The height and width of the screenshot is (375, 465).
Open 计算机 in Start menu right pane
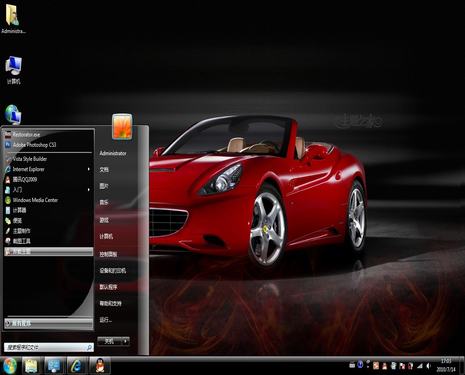tap(106, 236)
